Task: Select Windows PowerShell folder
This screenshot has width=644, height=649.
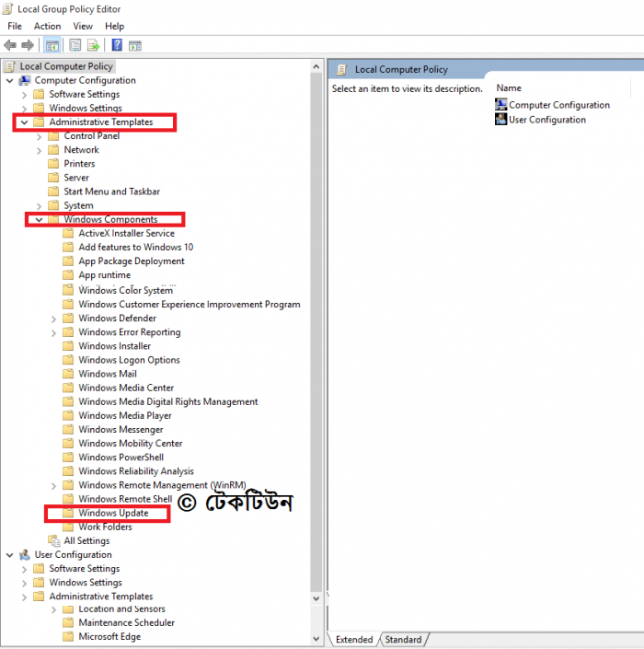Action: point(121,458)
